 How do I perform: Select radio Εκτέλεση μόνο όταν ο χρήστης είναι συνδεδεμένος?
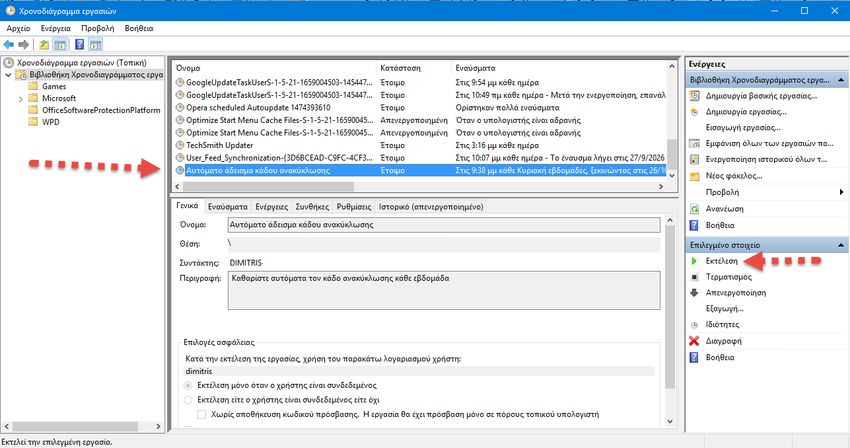(x=188, y=386)
